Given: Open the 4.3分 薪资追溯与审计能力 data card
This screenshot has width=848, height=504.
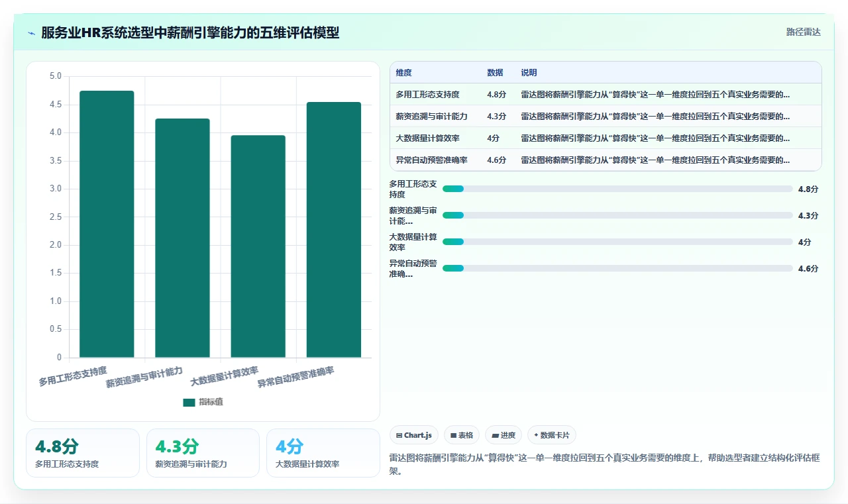Looking at the screenshot, I should (x=203, y=453).
